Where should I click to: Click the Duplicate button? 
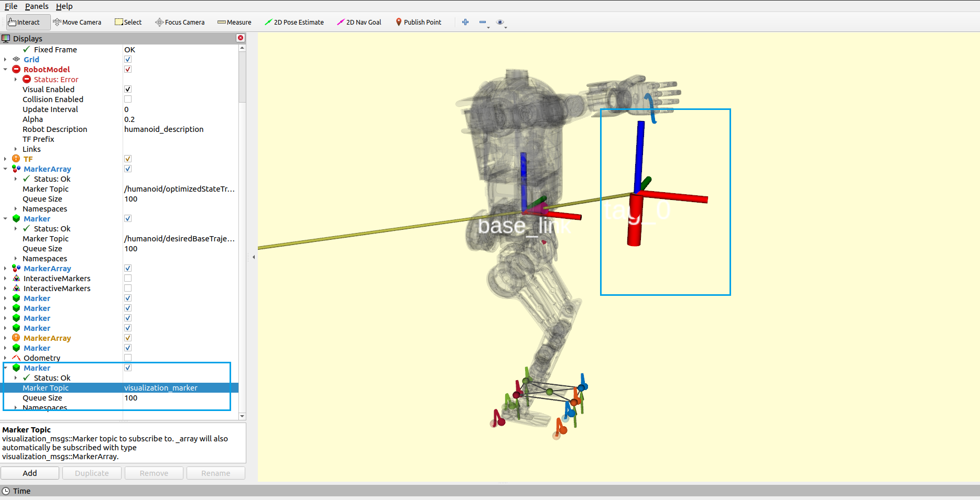[x=92, y=473]
